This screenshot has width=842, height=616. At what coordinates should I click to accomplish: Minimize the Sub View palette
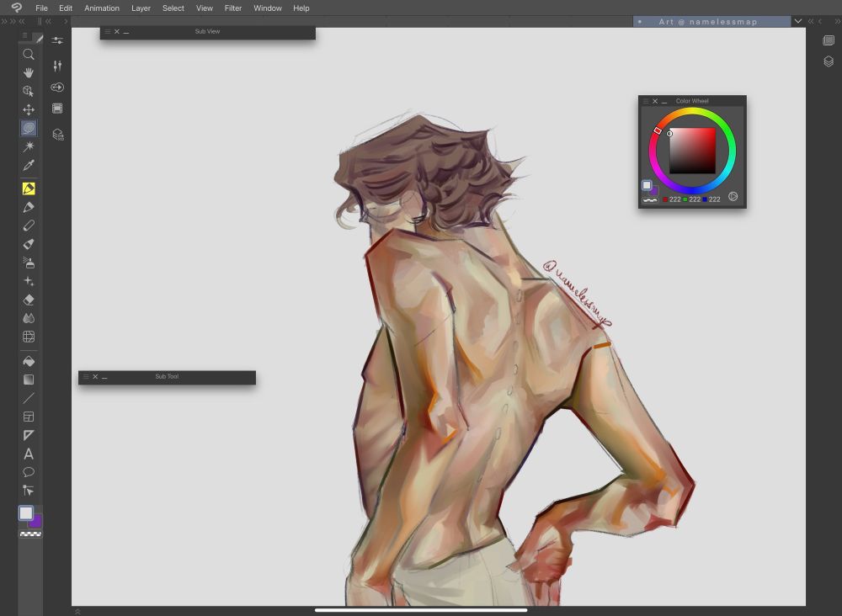coord(126,32)
